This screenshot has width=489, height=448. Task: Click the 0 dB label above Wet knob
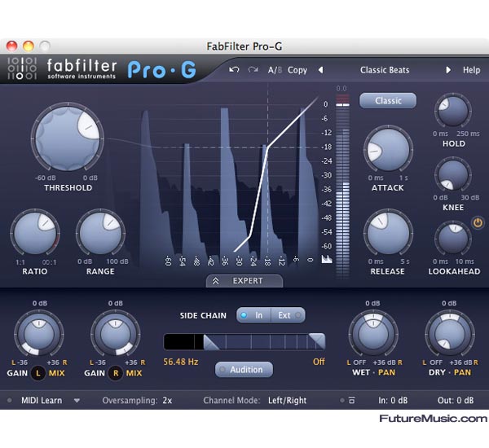coord(372,303)
